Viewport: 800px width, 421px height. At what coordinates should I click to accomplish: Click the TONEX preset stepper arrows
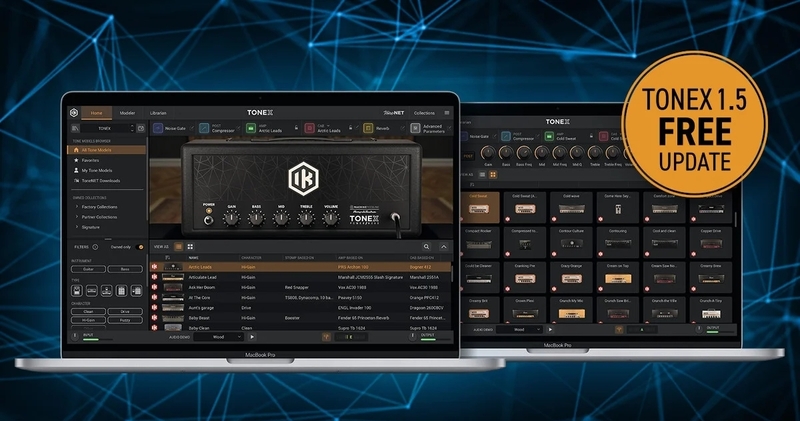133,128
